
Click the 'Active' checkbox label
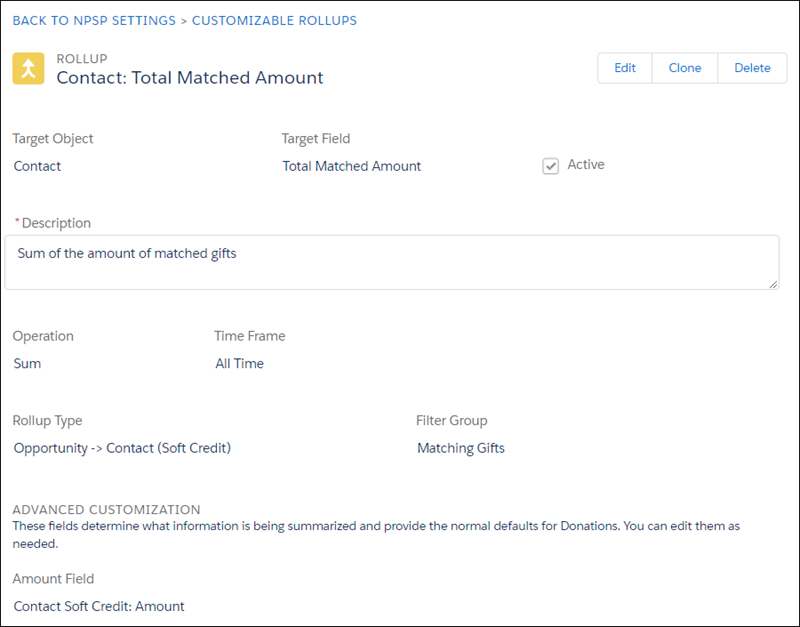[586, 165]
